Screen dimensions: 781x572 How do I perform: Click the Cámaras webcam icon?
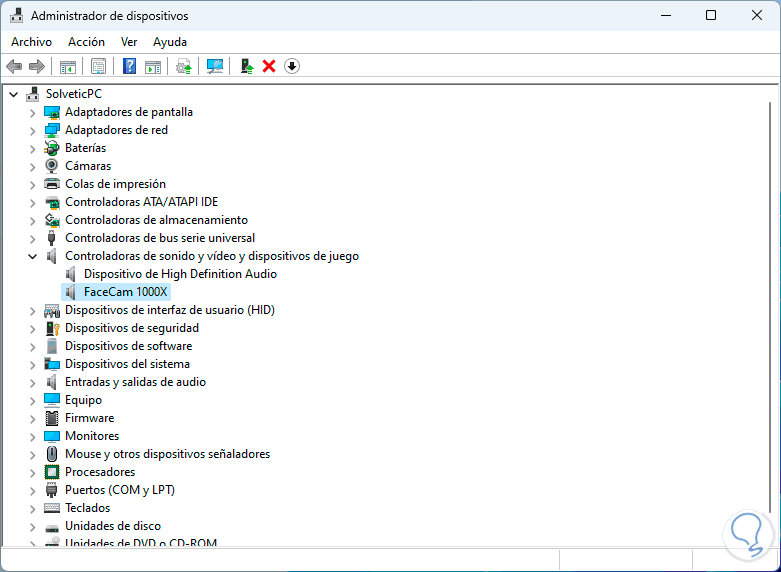(52, 166)
